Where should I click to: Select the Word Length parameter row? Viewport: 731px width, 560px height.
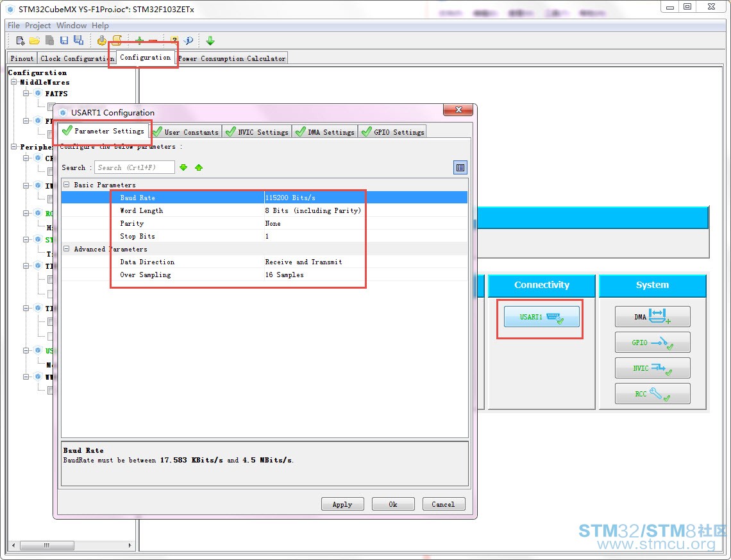(264, 210)
